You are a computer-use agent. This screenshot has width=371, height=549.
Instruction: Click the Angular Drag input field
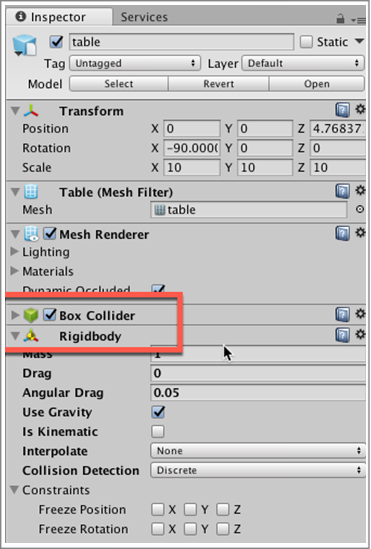258,392
